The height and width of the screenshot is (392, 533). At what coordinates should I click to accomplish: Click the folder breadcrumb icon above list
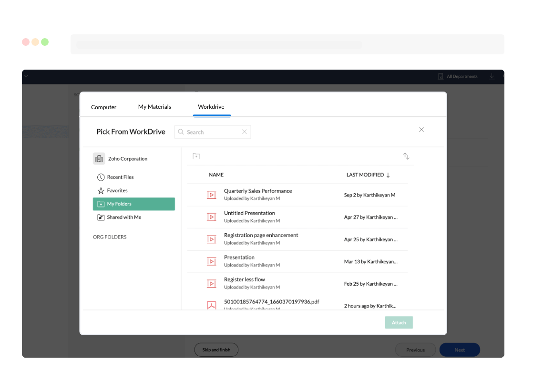click(x=196, y=156)
